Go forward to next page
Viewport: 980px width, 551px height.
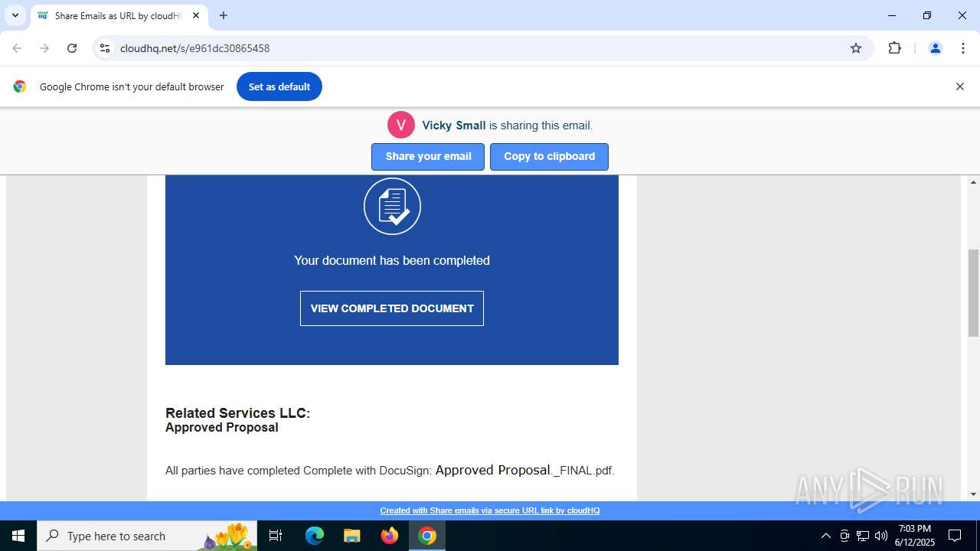pos(44,48)
